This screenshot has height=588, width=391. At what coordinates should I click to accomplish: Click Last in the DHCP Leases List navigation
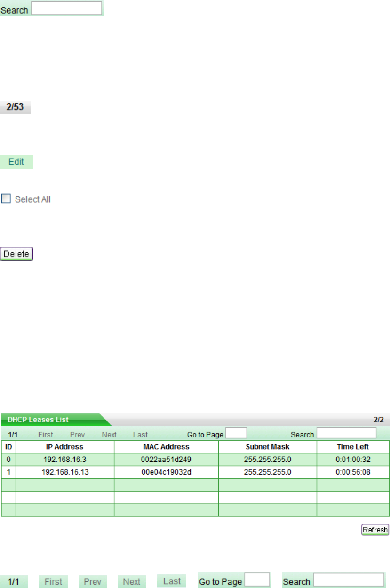tap(140, 435)
